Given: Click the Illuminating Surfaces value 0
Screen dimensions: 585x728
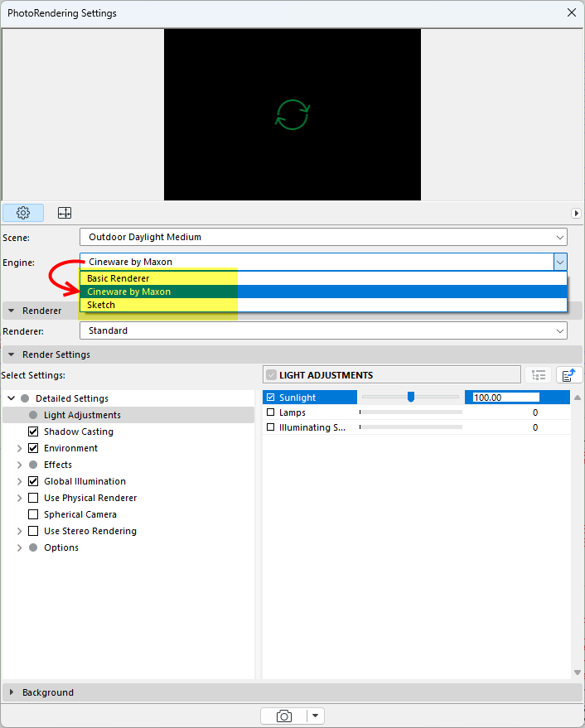Looking at the screenshot, I should [535, 427].
